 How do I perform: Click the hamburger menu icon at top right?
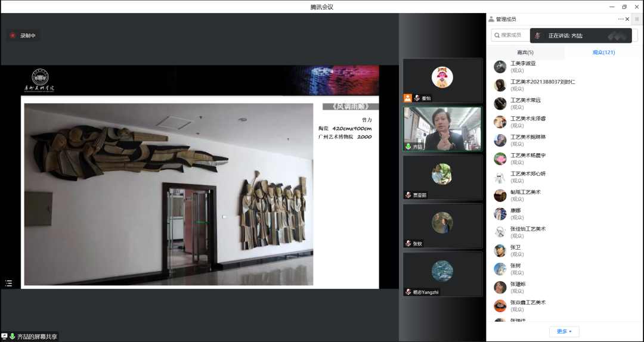click(637, 19)
